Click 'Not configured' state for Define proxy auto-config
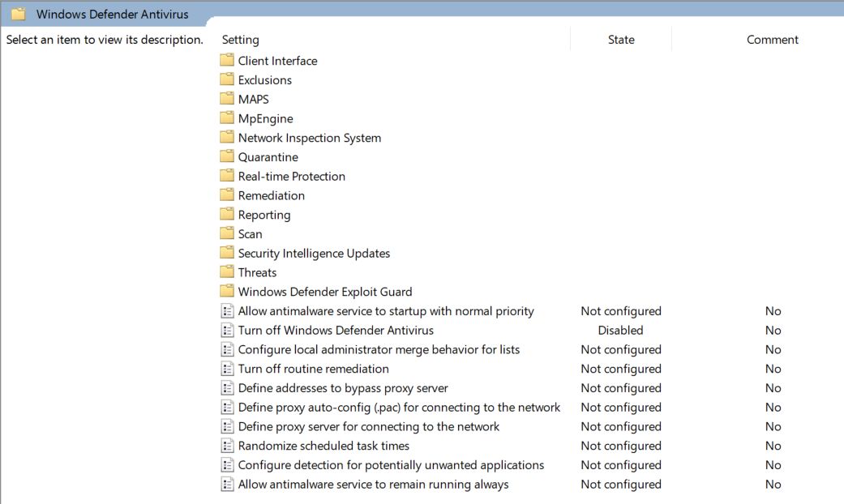This screenshot has height=504, width=844. [x=620, y=408]
